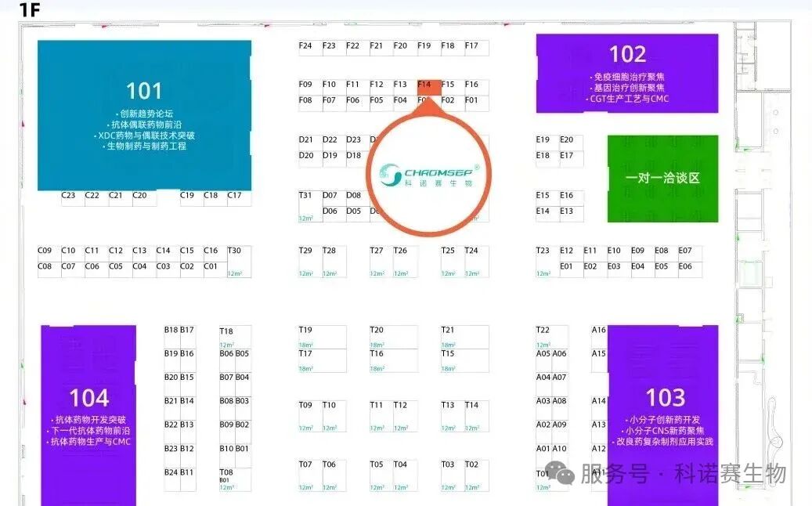The width and height of the screenshot is (812, 506).
Task: Click the T21 18m² booth
Action: 465,337
